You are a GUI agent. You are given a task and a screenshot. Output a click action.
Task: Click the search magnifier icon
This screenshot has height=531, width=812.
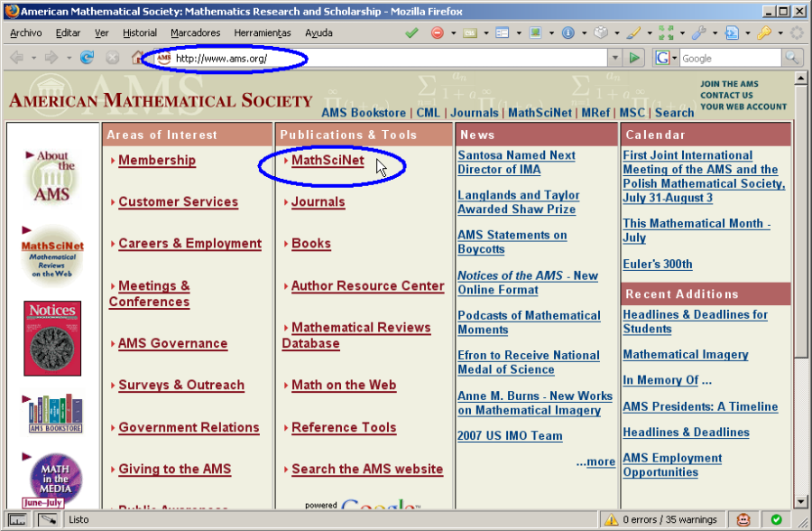point(791,58)
